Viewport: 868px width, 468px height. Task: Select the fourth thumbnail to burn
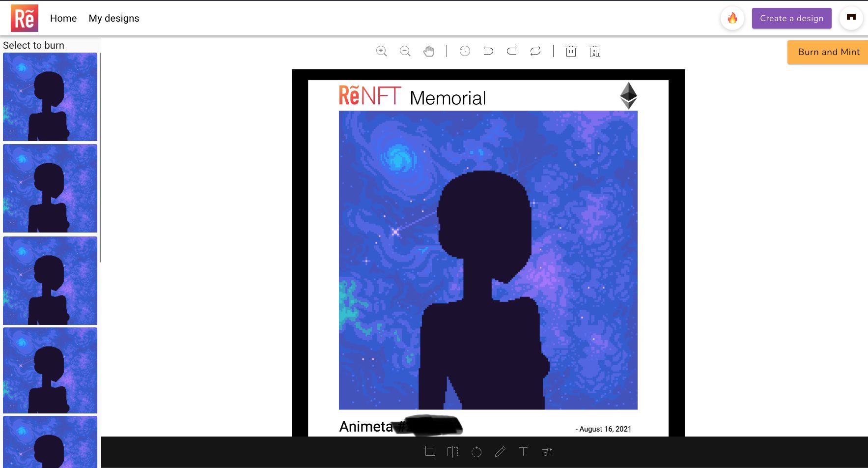[50, 371]
